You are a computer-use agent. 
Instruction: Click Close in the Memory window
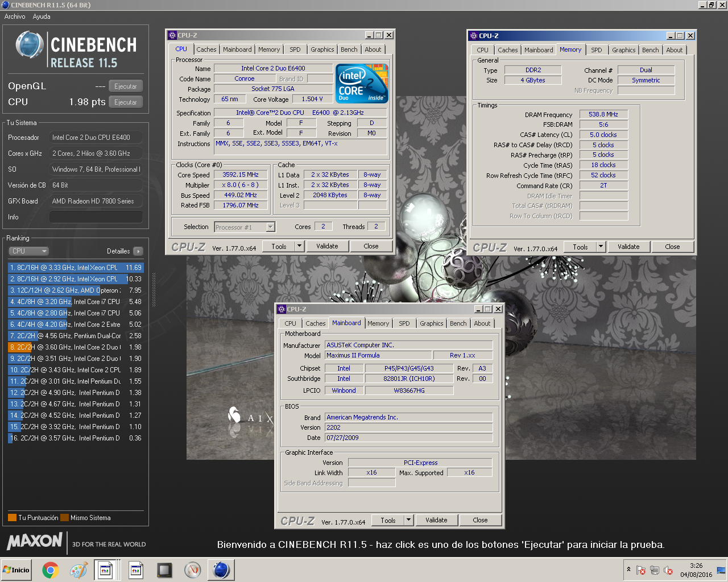(x=672, y=247)
